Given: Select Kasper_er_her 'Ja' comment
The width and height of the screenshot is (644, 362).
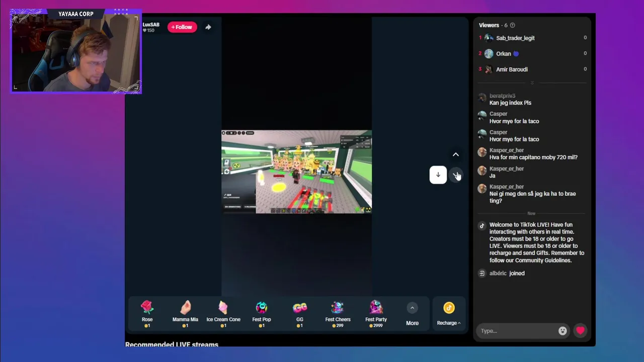Looking at the screenshot, I should point(492,175).
